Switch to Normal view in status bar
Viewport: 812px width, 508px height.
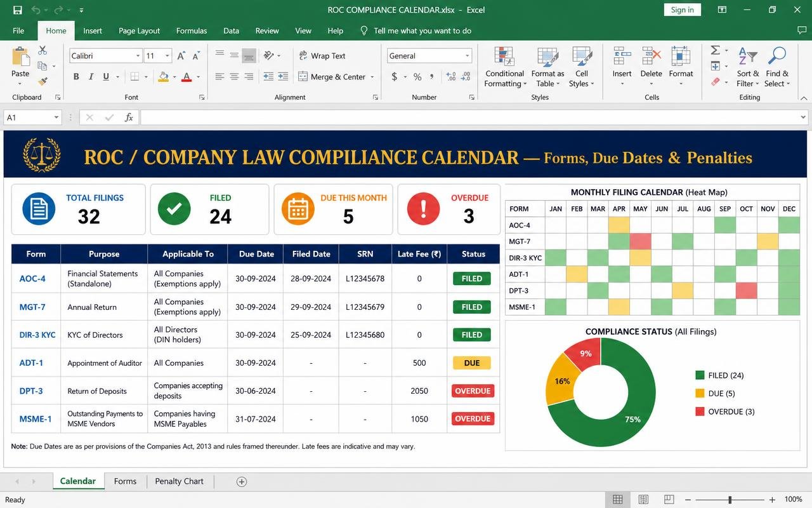[617, 500]
